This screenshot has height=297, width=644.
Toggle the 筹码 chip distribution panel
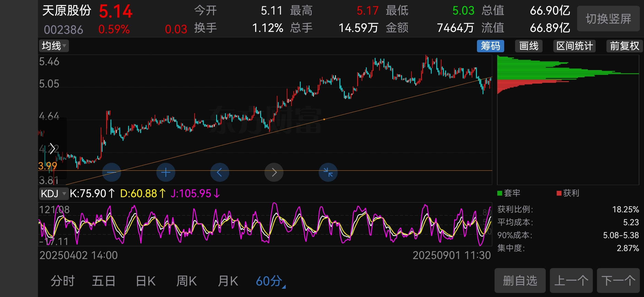tap(490, 46)
